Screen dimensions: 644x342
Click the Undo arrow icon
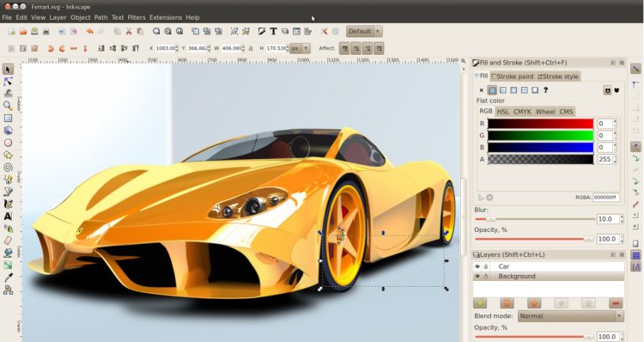89,31
